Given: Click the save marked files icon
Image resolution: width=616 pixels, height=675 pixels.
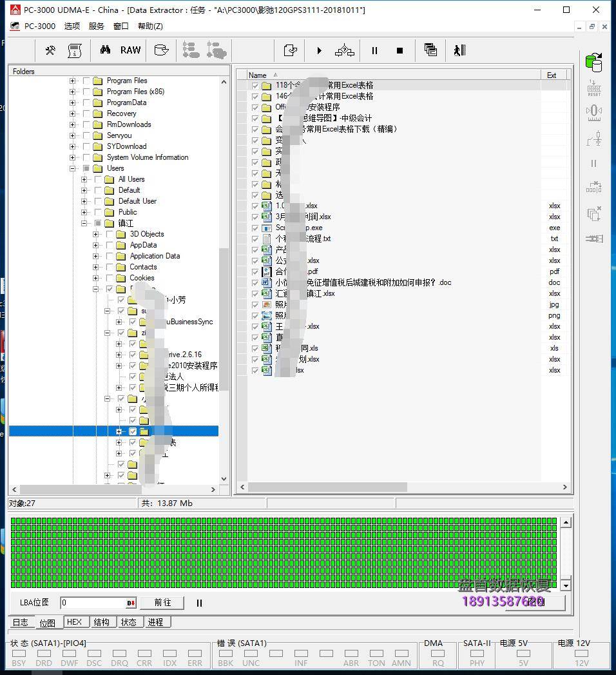Looking at the screenshot, I should coord(291,50).
